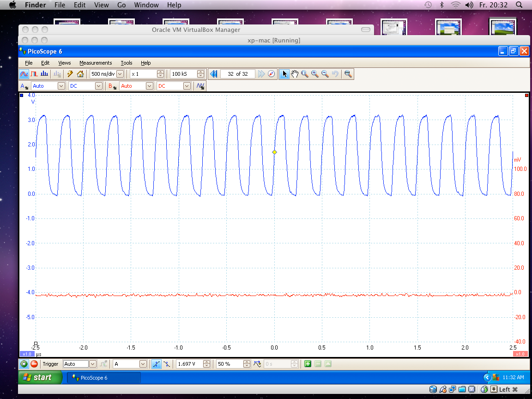Open the Measurements menu

pyautogui.click(x=96, y=63)
